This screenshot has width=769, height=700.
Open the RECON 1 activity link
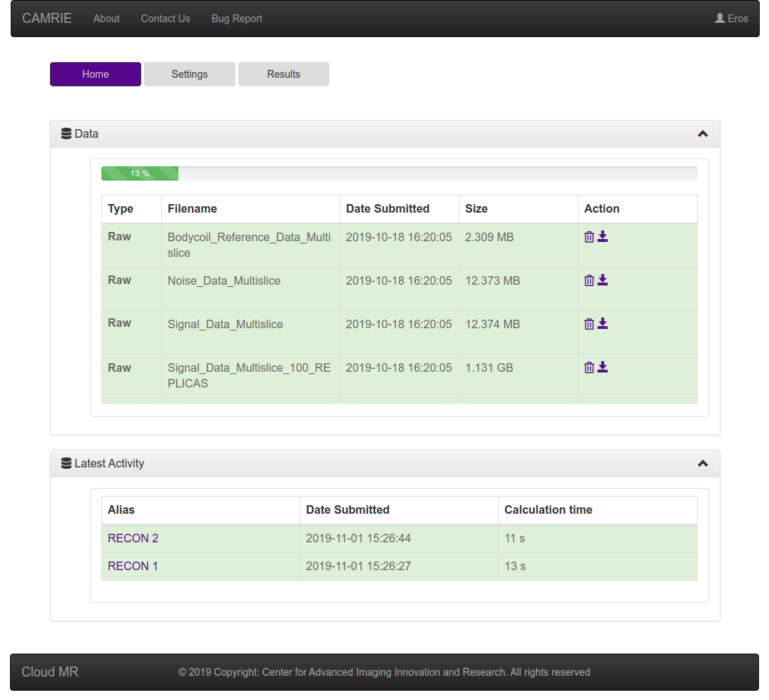point(133,566)
